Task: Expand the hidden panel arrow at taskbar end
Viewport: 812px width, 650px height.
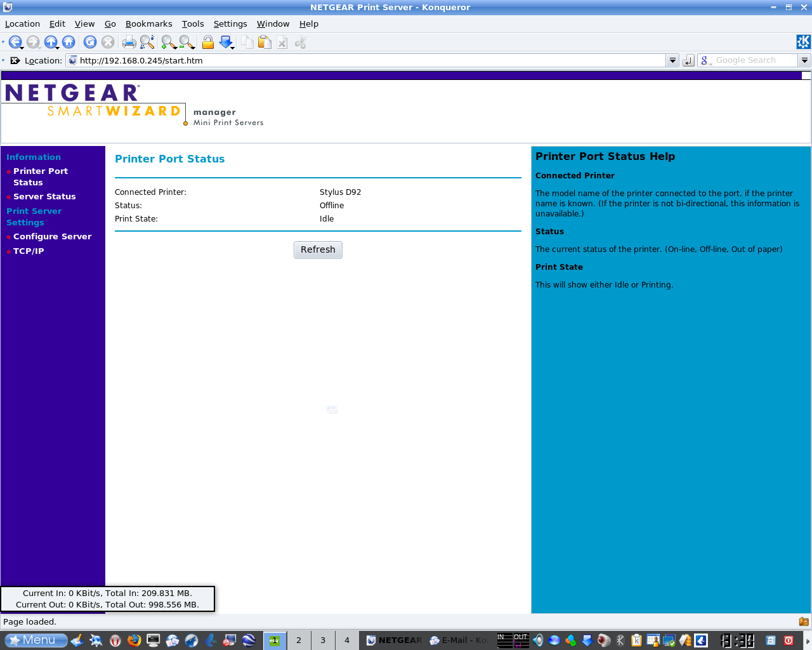Action: click(x=808, y=640)
